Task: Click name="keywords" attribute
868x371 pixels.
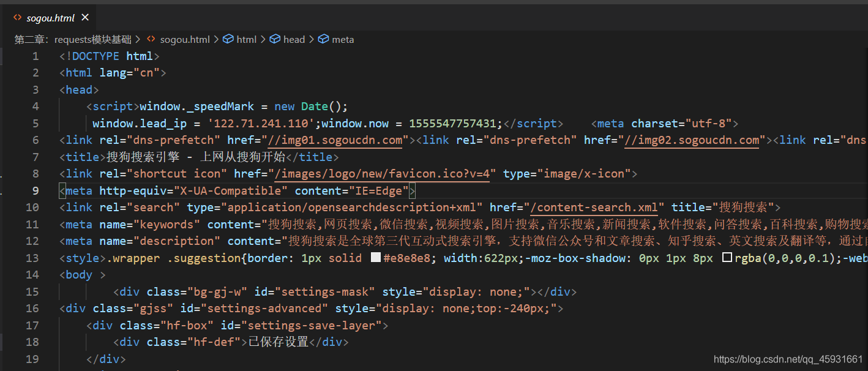Action: pyautogui.click(x=150, y=224)
